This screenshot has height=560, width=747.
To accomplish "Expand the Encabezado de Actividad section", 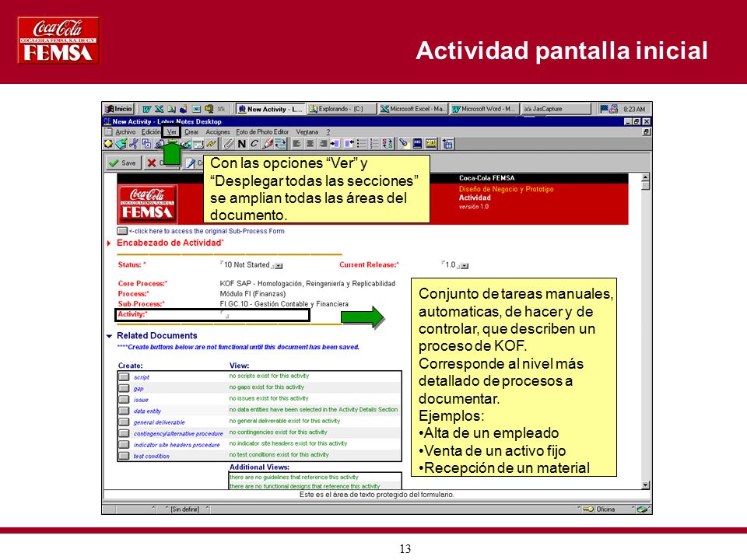I will click(109, 243).
